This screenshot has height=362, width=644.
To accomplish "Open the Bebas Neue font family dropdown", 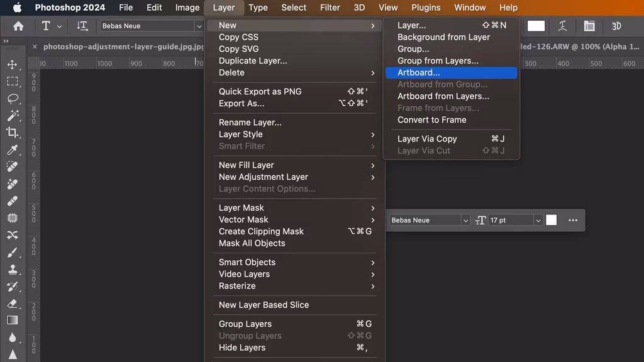I will 150,26.
